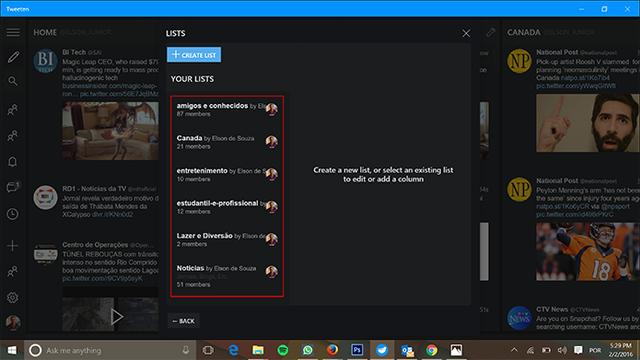Open the Action Center tray icon
The image size is (640, 360).
(578, 350)
